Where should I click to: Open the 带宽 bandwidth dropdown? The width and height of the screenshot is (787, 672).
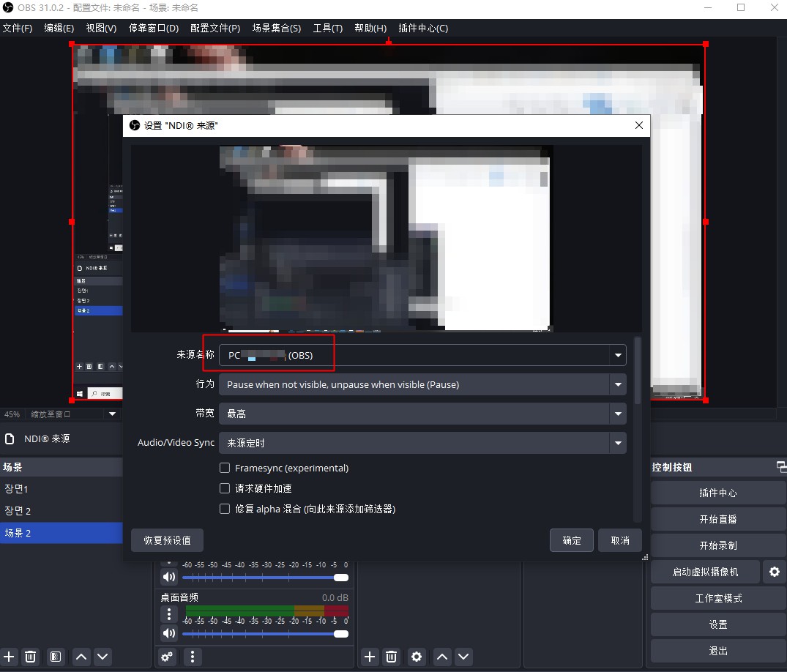(422, 414)
